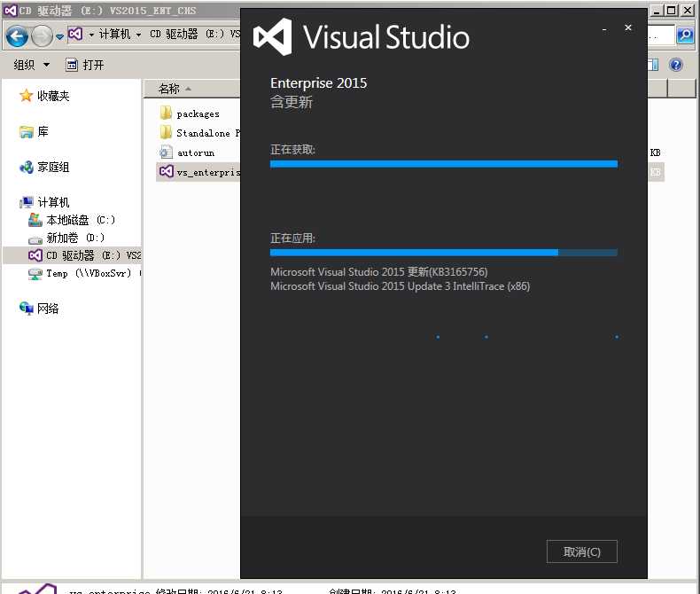Click the Computer icon in navigation pane
The image size is (700, 594).
(27, 202)
